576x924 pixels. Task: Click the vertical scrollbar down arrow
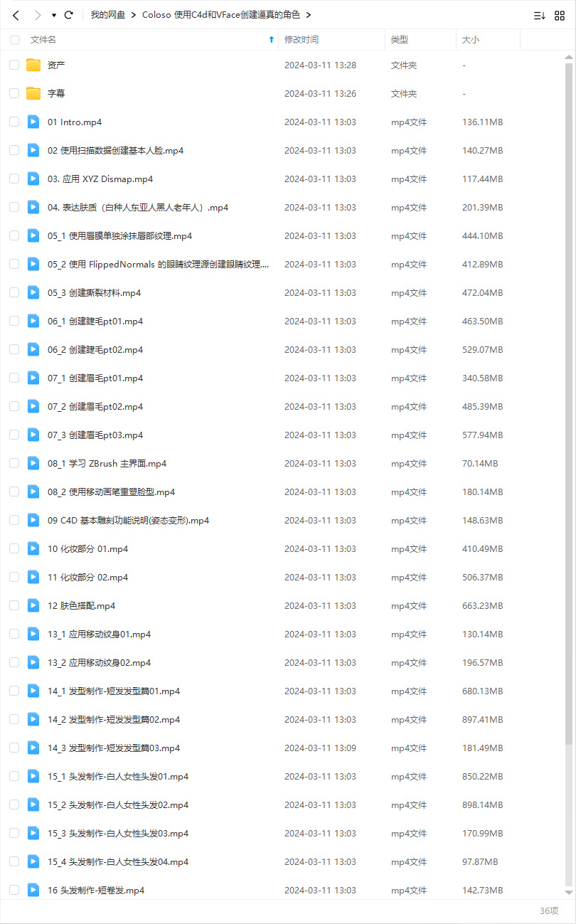pos(569,892)
